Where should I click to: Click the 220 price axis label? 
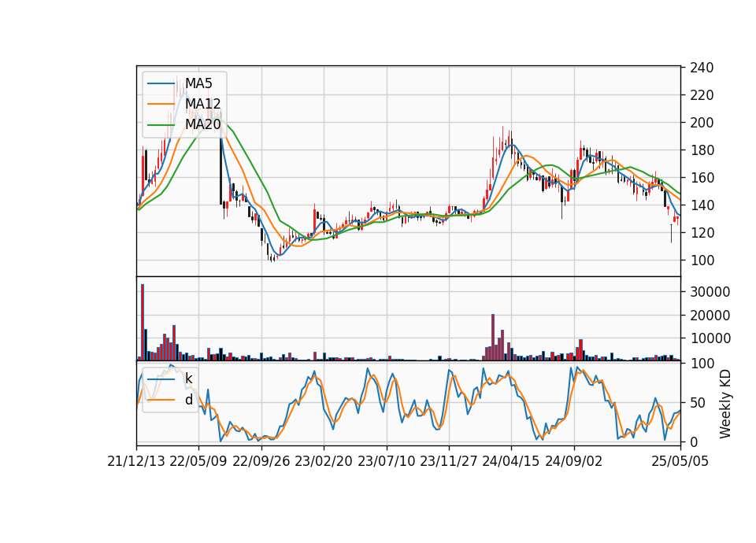[702, 95]
